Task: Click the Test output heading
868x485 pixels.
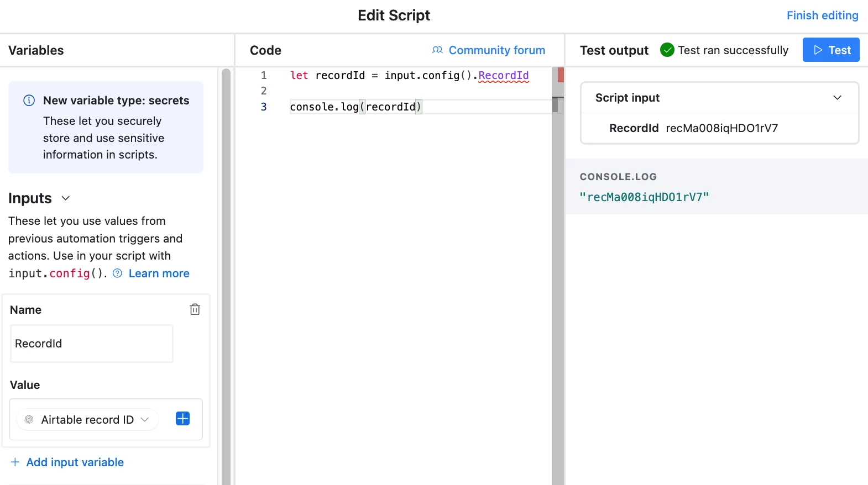Action: click(614, 50)
